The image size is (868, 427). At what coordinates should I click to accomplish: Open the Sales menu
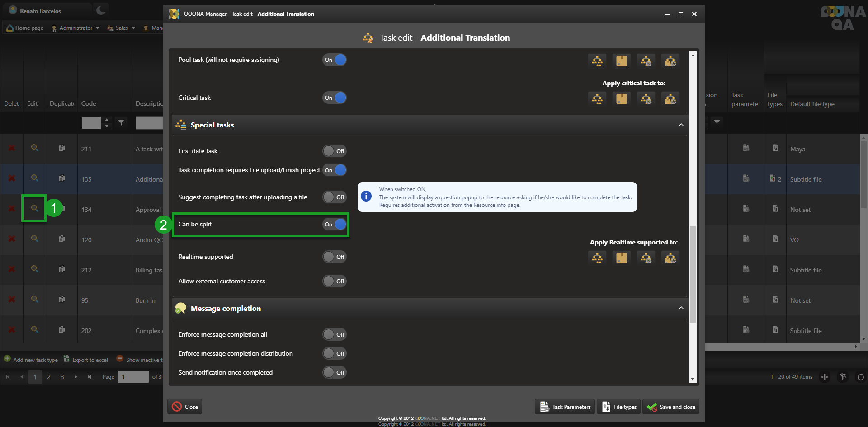(x=122, y=28)
